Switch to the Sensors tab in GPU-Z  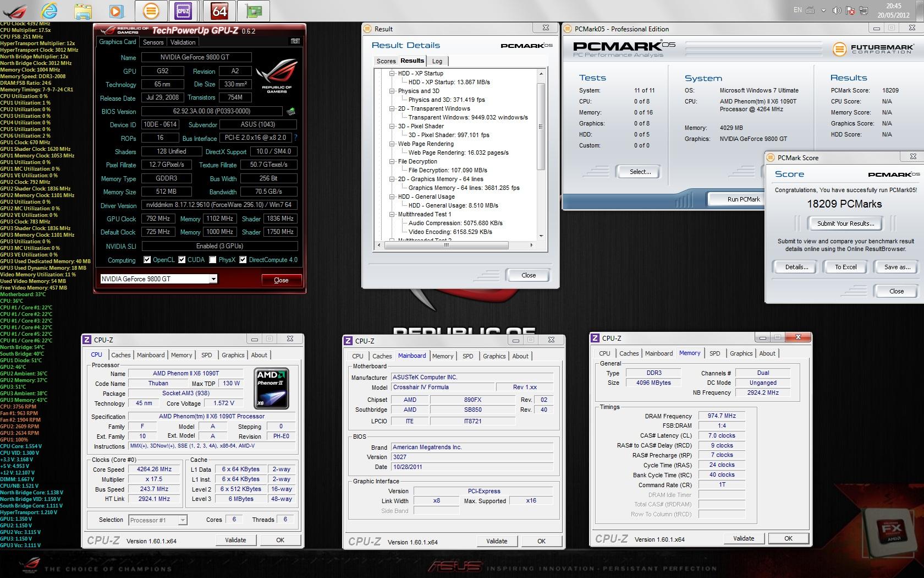point(153,42)
